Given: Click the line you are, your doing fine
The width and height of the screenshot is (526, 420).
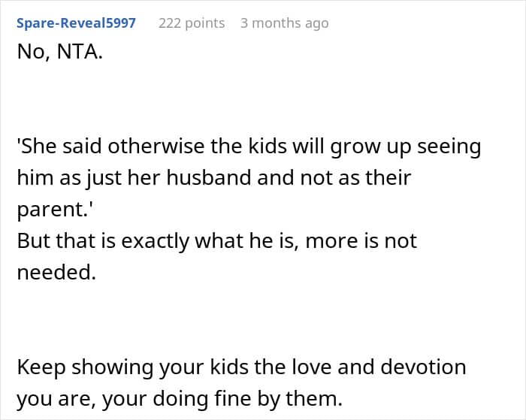Looking at the screenshot, I should coord(180,399).
